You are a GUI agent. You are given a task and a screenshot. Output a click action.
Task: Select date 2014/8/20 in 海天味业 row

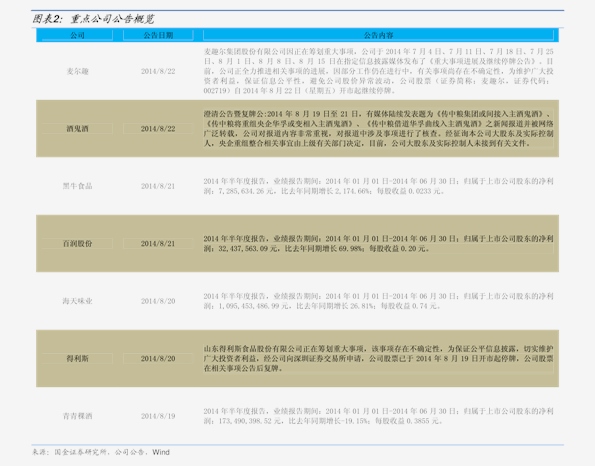(158, 301)
